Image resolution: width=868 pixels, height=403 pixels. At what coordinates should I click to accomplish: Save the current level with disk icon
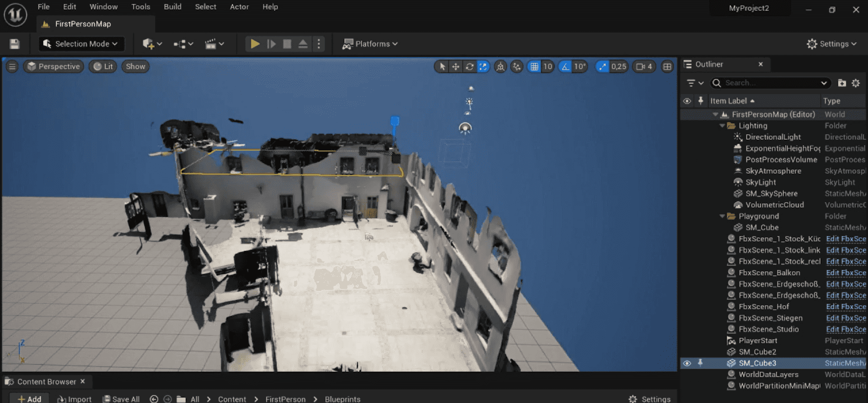[14, 44]
